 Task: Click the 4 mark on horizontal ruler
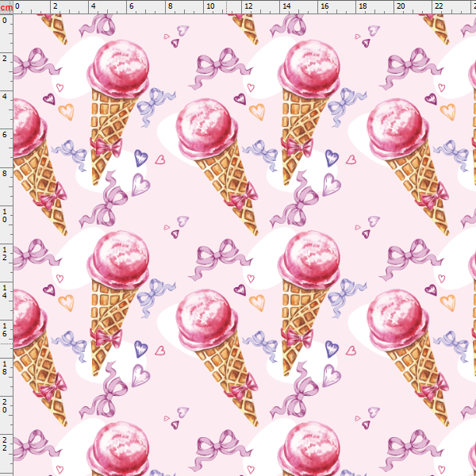[x=93, y=6]
